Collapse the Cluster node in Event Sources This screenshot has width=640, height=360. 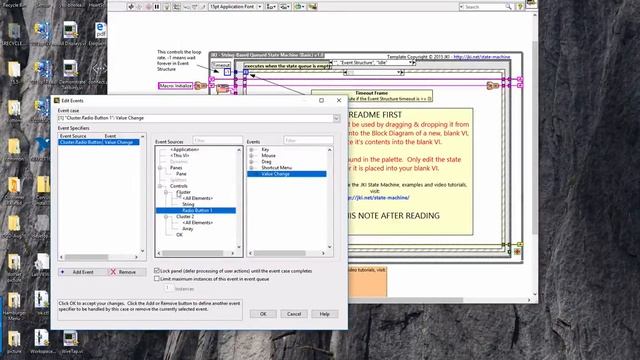click(166, 192)
